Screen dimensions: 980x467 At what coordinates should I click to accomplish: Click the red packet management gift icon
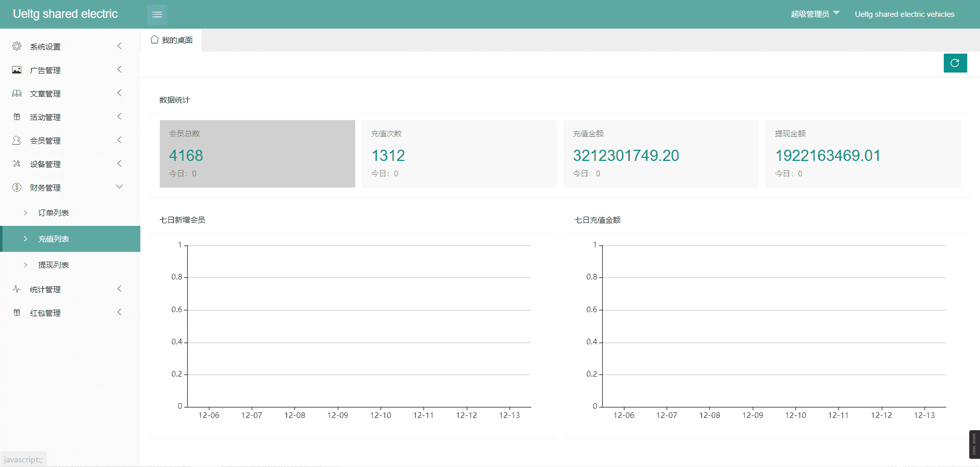coord(17,313)
